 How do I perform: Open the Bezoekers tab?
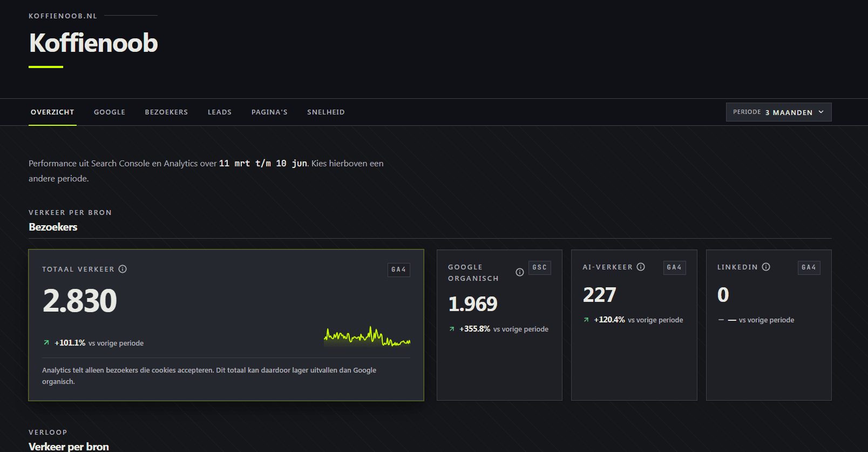pyautogui.click(x=166, y=112)
